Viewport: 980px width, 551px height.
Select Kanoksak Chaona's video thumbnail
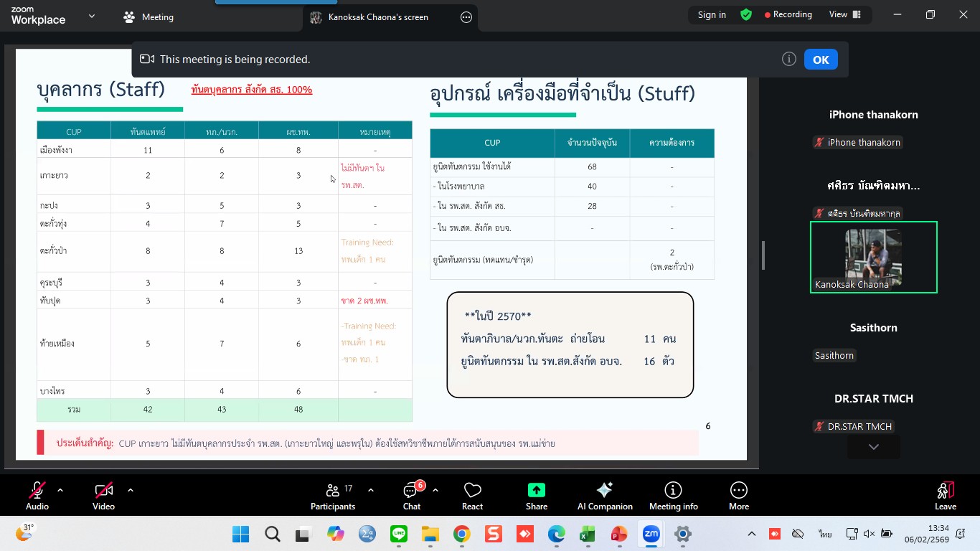click(873, 257)
